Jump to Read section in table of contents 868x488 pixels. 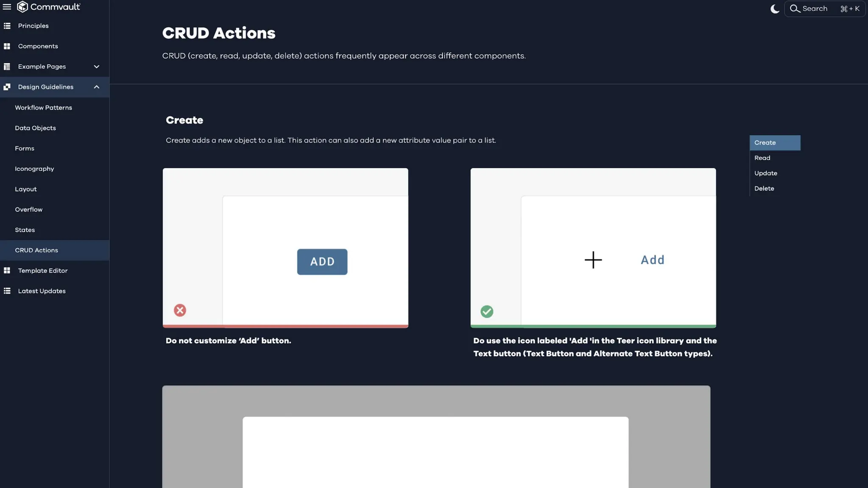pos(762,158)
